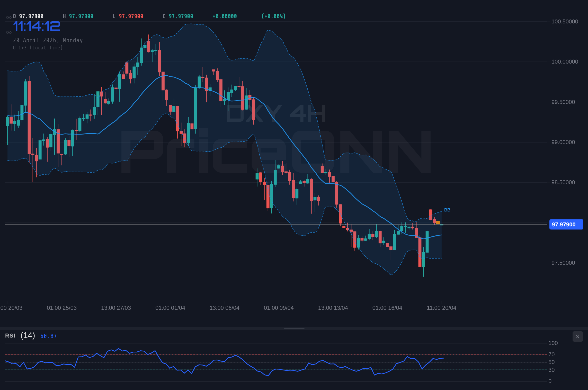Click the 99.50000 price axis label
This screenshot has width=588, height=390.
pyautogui.click(x=563, y=102)
